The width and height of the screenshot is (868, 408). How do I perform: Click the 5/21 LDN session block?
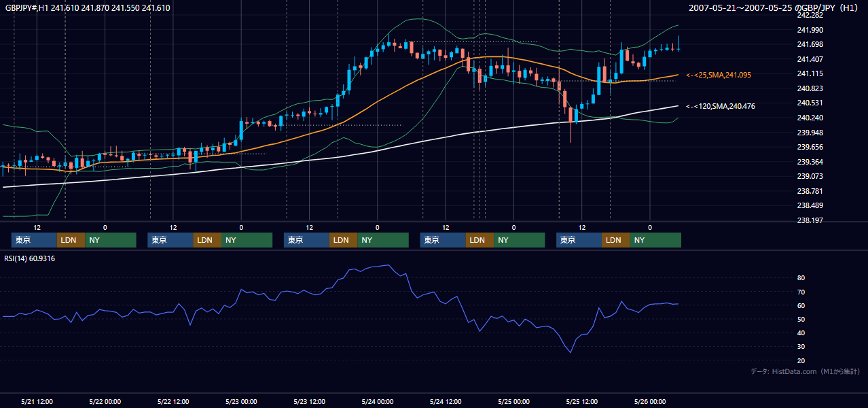[71, 240]
